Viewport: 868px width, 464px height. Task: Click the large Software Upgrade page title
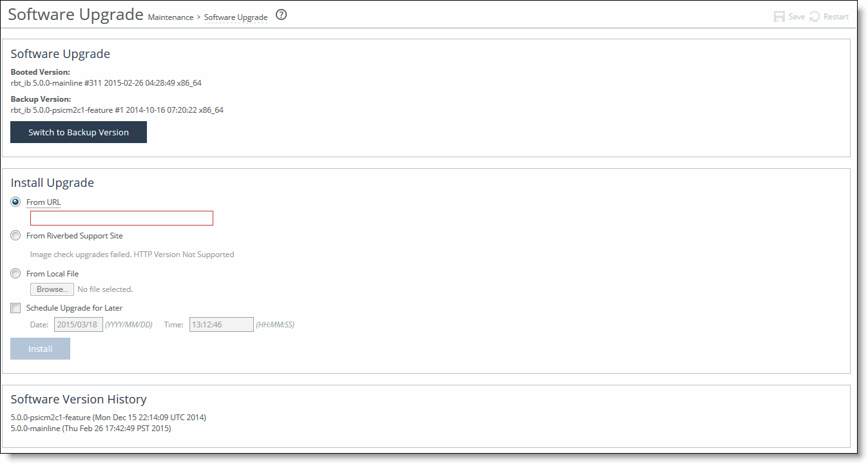[75, 15]
